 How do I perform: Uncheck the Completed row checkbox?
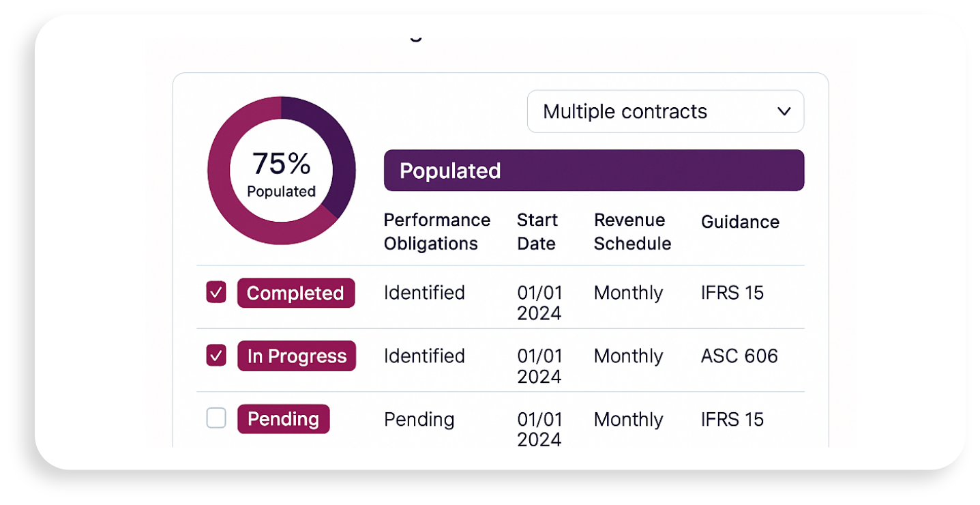click(x=216, y=293)
